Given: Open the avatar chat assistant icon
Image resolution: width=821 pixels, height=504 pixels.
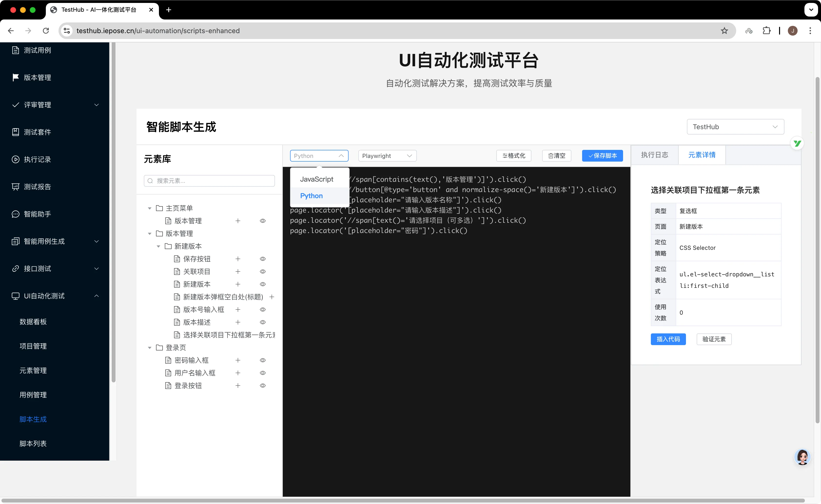Looking at the screenshot, I should pos(802,457).
